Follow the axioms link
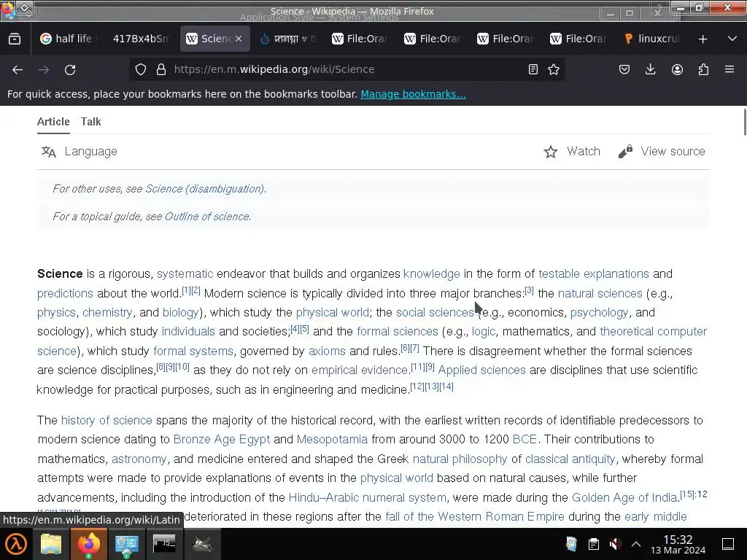This screenshot has width=747, height=560. point(327,351)
